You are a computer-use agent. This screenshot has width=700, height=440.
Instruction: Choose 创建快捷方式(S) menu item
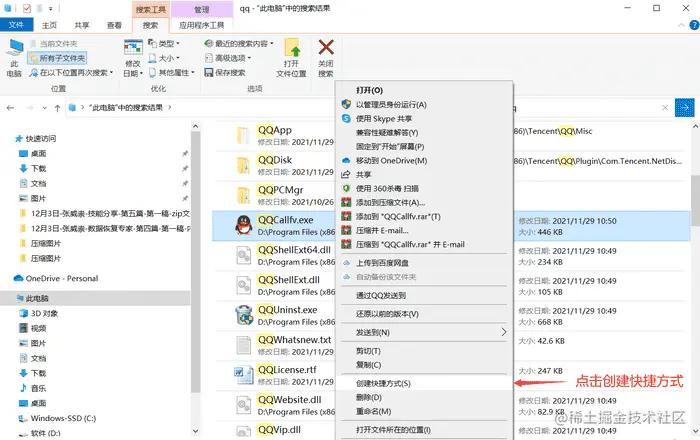click(424, 383)
